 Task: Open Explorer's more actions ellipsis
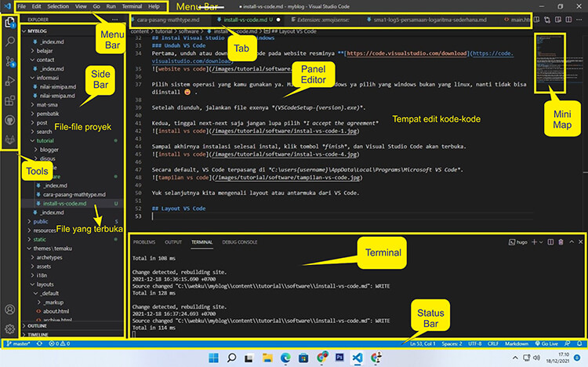point(114,20)
